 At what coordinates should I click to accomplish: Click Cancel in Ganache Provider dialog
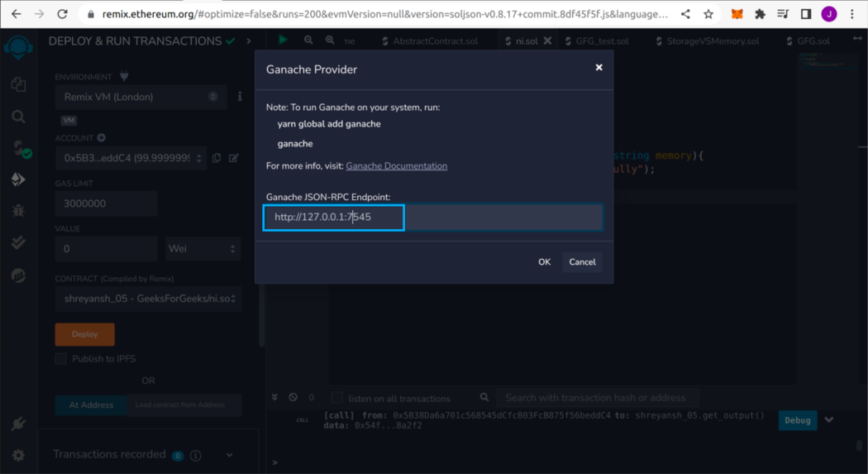click(582, 262)
